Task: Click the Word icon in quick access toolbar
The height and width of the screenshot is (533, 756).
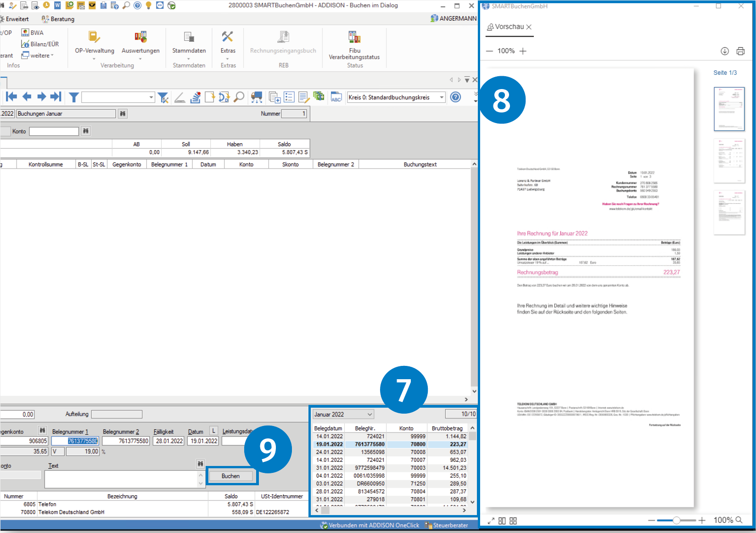Action: 58,6
